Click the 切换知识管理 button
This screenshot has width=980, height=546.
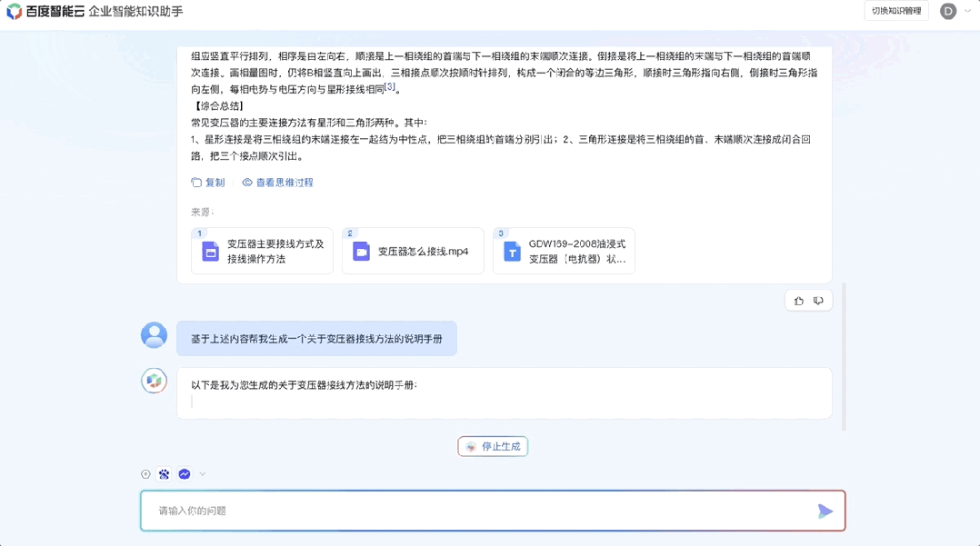(x=896, y=11)
